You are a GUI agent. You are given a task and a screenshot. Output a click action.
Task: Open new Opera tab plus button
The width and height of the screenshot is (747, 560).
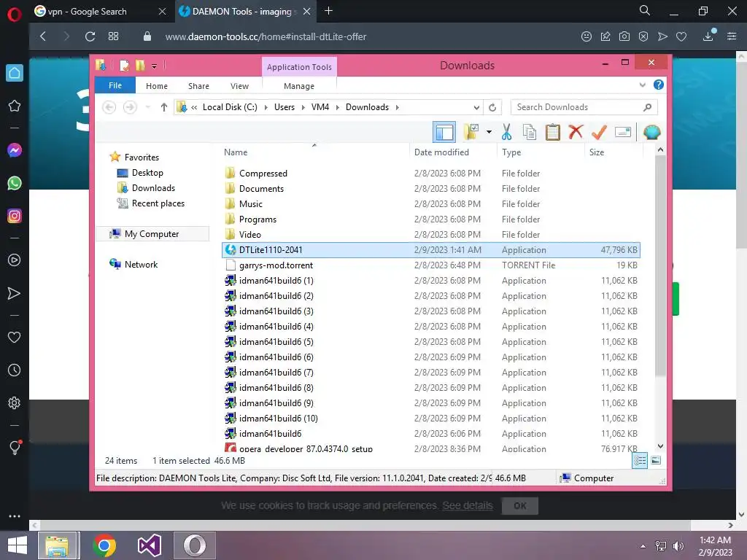[x=329, y=11]
